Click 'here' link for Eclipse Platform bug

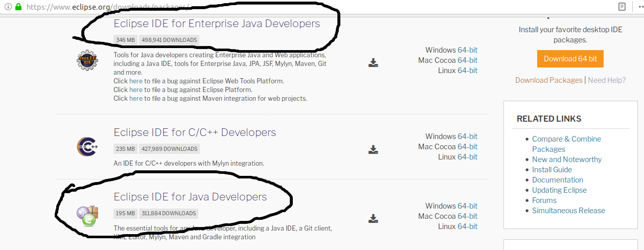coord(136,89)
